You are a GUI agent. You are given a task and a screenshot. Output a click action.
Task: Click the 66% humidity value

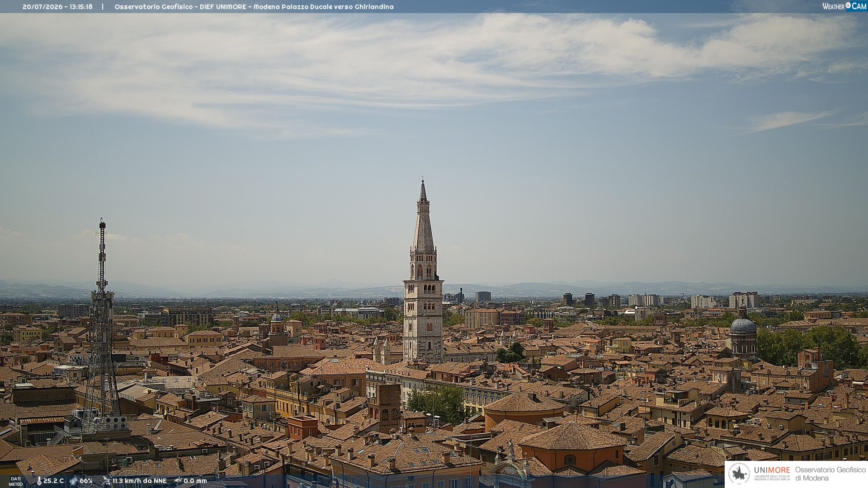point(86,481)
